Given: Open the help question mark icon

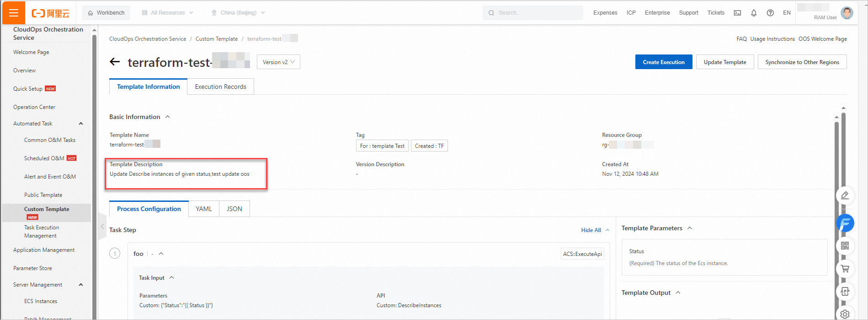Looking at the screenshot, I should tap(770, 13).
